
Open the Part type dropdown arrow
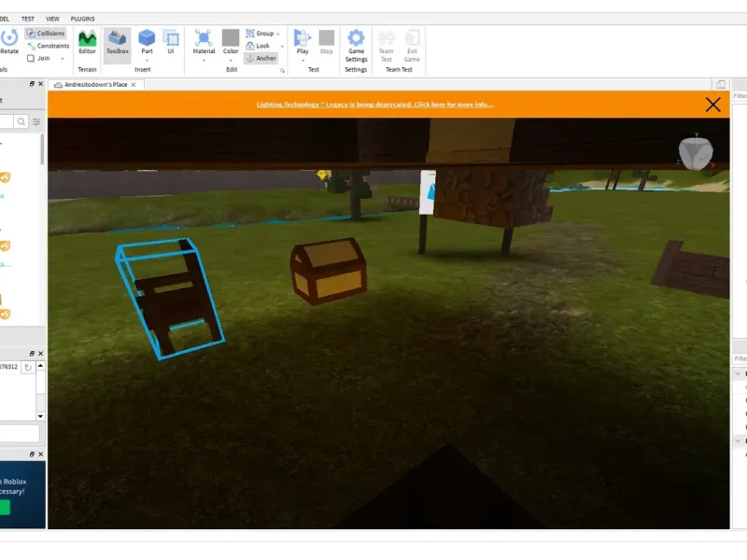[x=147, y=61]
